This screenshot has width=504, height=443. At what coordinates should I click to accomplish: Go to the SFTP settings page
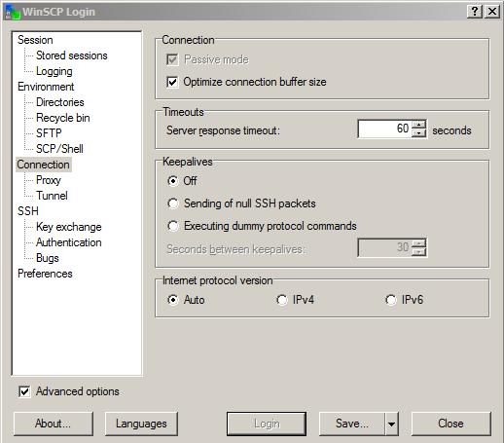[x=49, y=133]
